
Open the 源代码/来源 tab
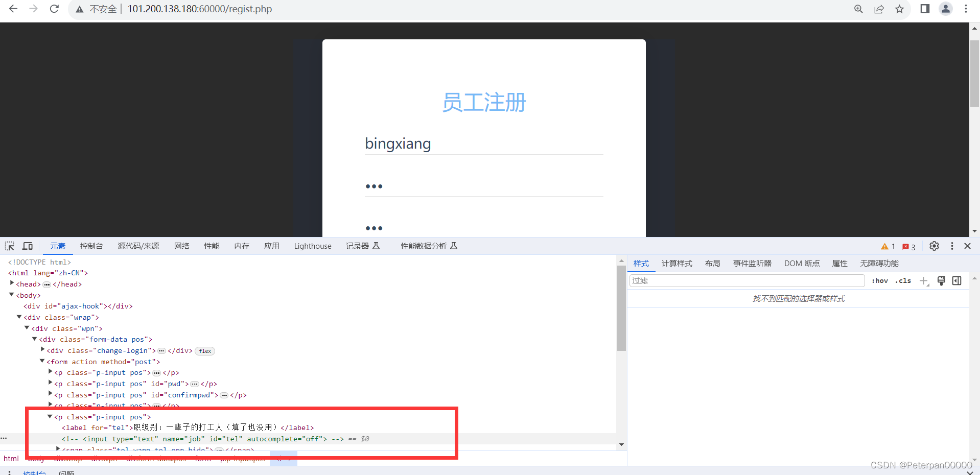[138, 246]
